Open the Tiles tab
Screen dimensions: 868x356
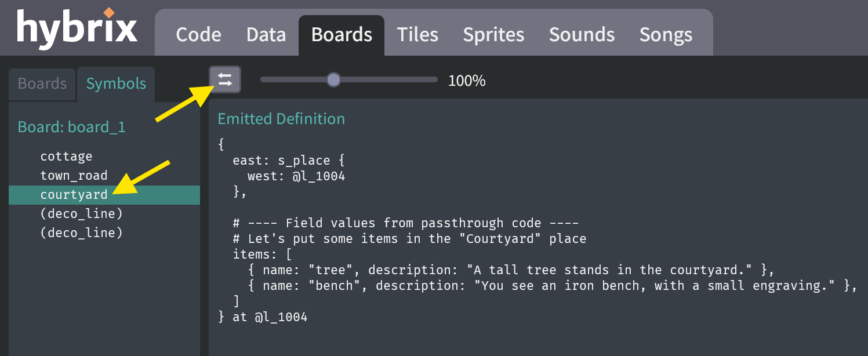click(x=417, y=34)
